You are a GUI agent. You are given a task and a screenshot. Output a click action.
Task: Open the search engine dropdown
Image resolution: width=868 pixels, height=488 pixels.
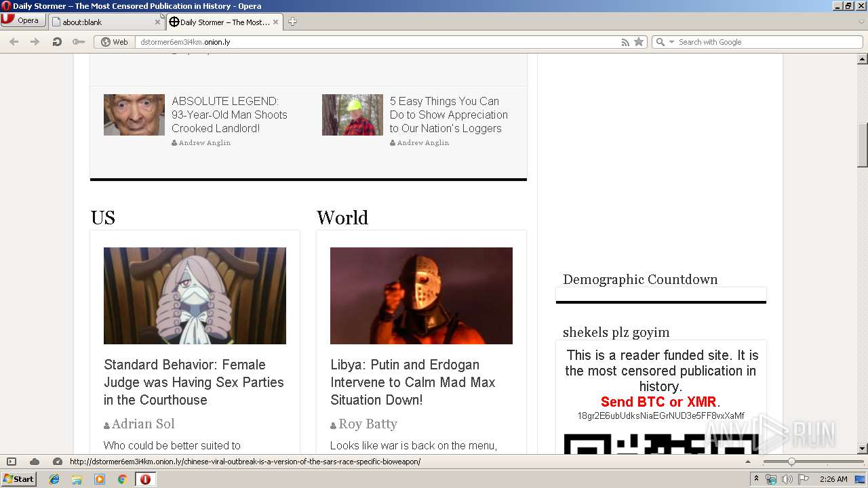[x=672, y=42]
